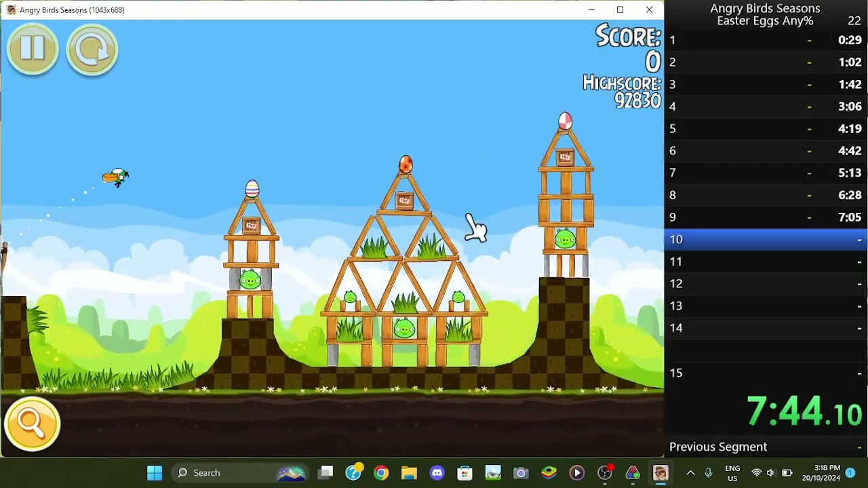868x488 pixels.
Task: Restart the level with the circular arrow
Action: click(x=92, y=49)
